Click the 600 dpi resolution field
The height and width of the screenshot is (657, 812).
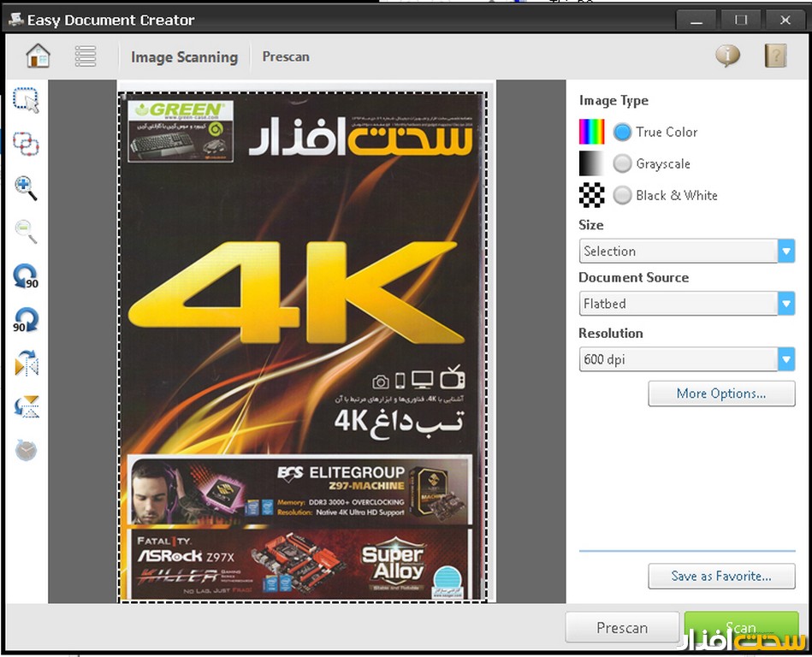coord(679,359)
